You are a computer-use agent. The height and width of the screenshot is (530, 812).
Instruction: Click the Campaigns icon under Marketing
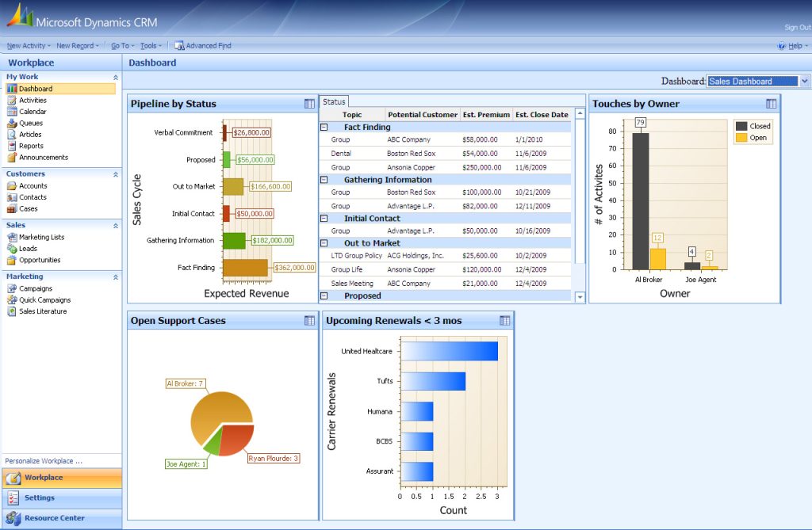coord(11,289)
